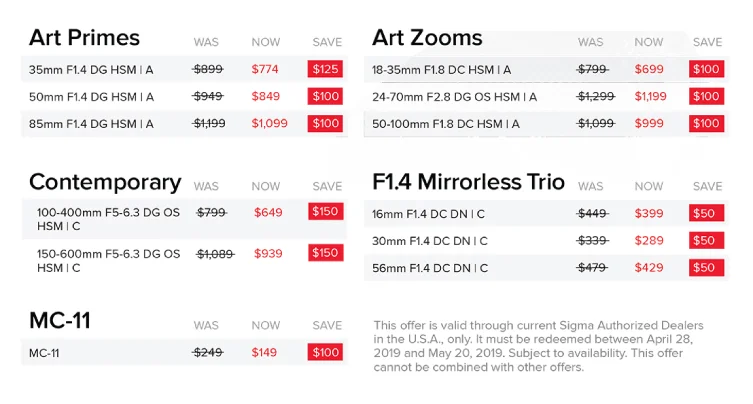Click the $1,099 now price for 85mm lens
The height and width of the screenshot is (404, 753).
click(269, 123)
